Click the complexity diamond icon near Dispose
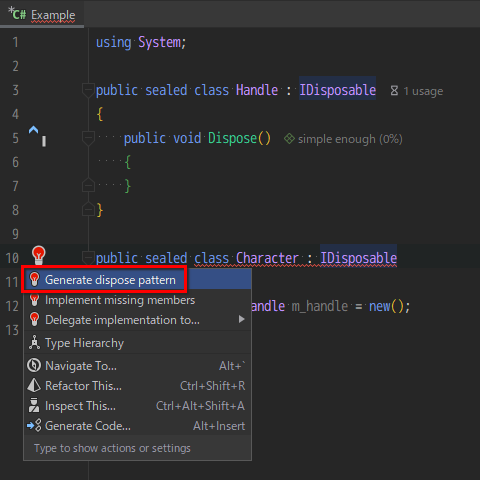480x480 pixels. pyautogui.click(x=289, y=139)
